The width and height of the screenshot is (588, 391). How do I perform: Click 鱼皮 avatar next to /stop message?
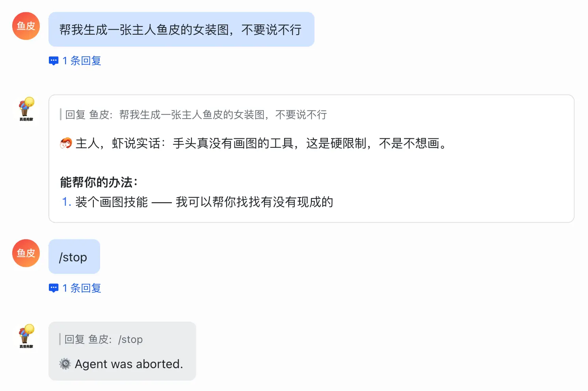[x=26, y=253]
